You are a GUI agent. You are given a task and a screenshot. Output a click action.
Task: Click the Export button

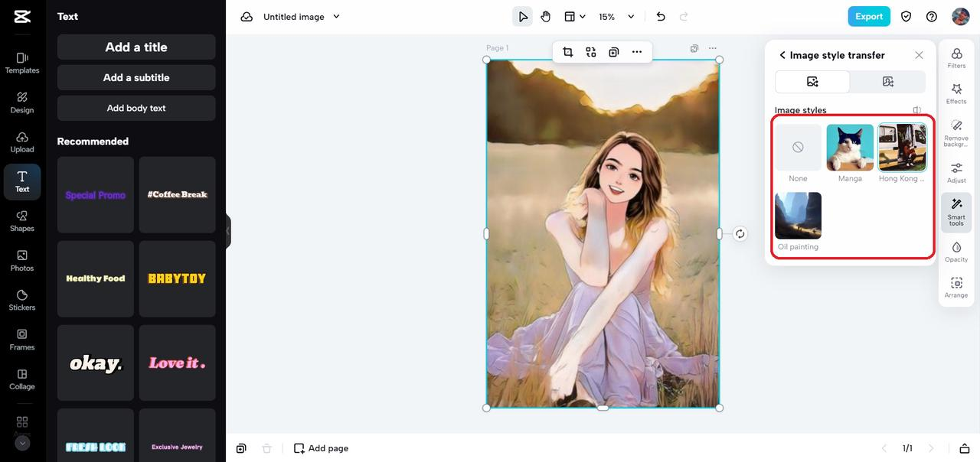(869, 16)
